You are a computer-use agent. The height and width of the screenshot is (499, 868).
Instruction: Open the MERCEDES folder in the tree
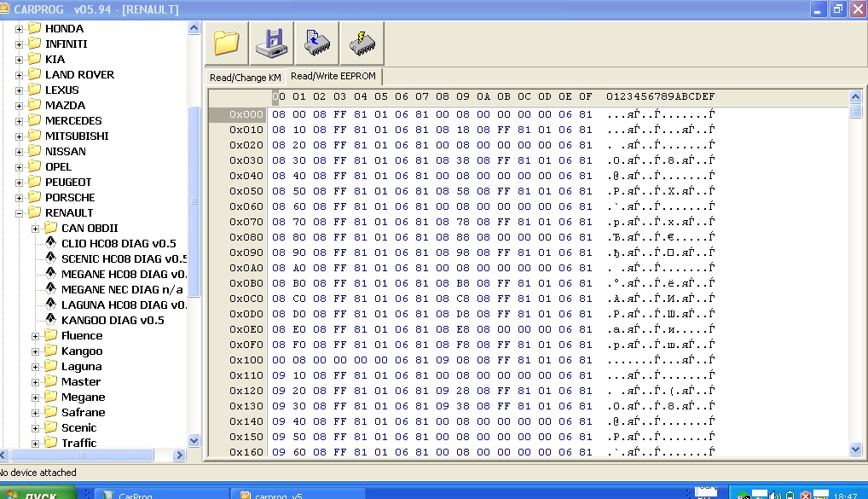click(72, 121)
